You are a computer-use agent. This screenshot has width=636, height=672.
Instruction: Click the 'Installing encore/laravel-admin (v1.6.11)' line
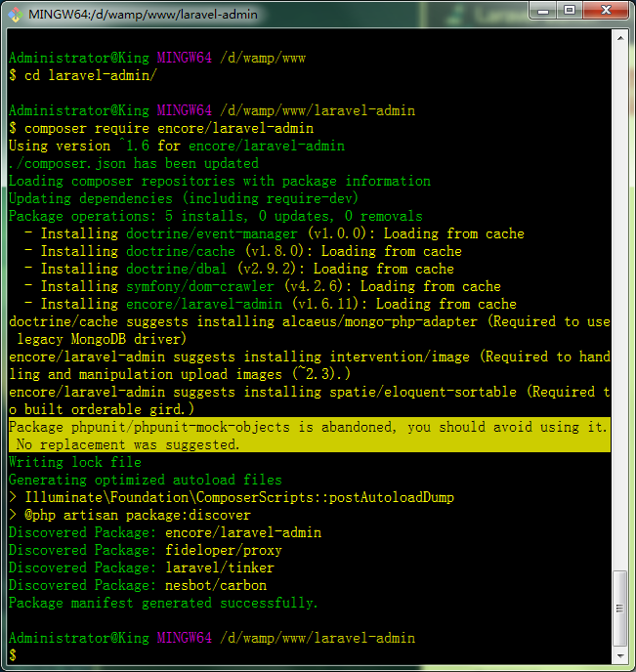tap(271, 304)
